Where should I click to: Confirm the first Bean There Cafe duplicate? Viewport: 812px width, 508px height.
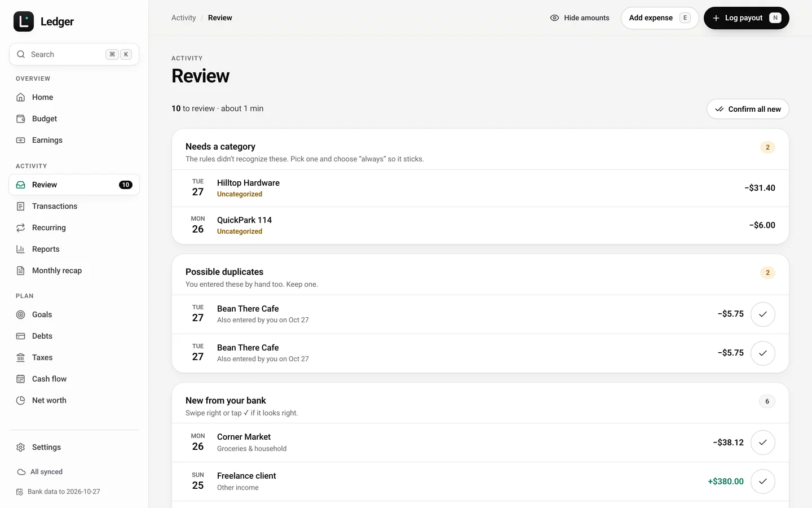coord(763,314)
